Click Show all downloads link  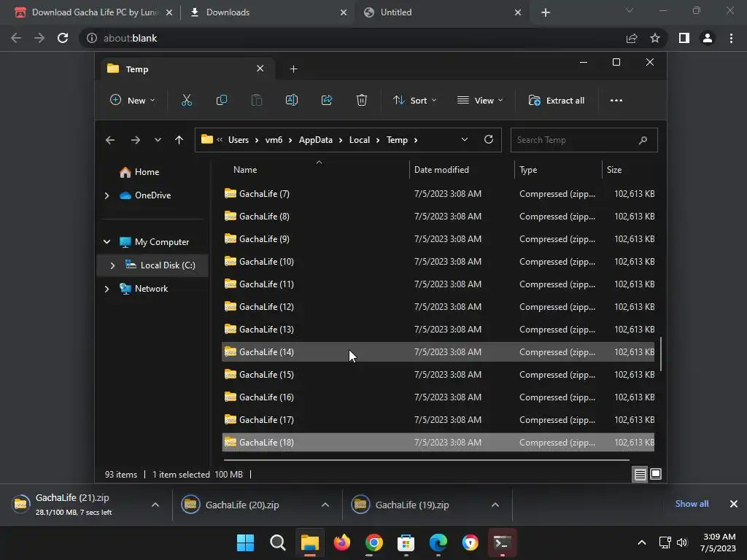point(692,504)
